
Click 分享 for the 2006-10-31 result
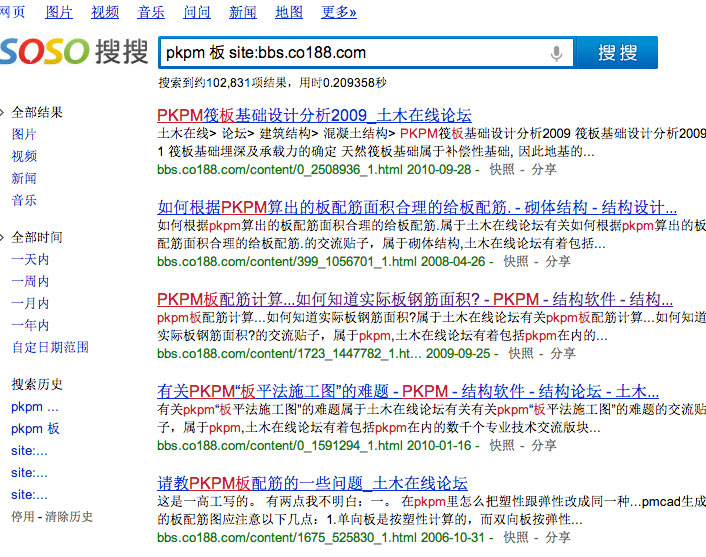click(x=558, y=538)
